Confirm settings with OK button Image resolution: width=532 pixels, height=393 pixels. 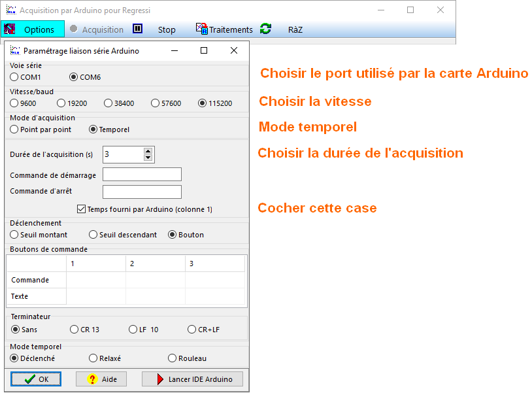tap(36, 379)
